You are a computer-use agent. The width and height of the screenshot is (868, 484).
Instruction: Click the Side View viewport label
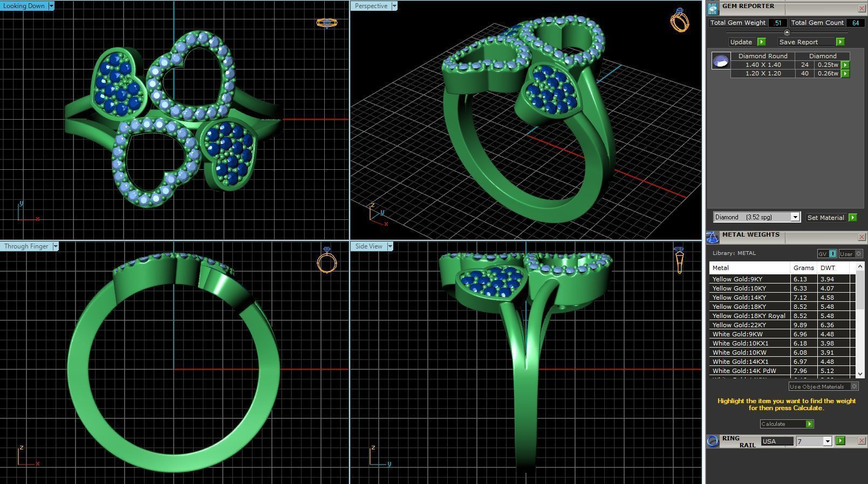pos(369,246)
